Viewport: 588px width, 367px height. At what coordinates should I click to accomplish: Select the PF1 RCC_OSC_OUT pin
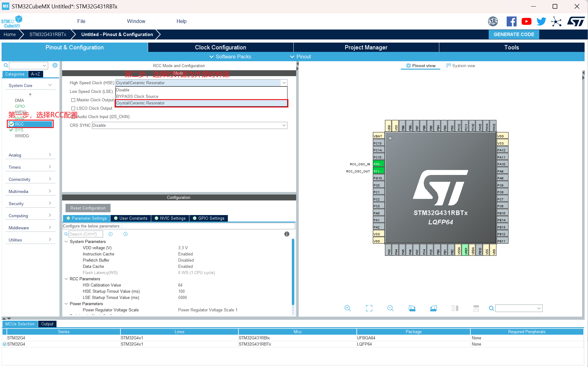pos(378,171)
